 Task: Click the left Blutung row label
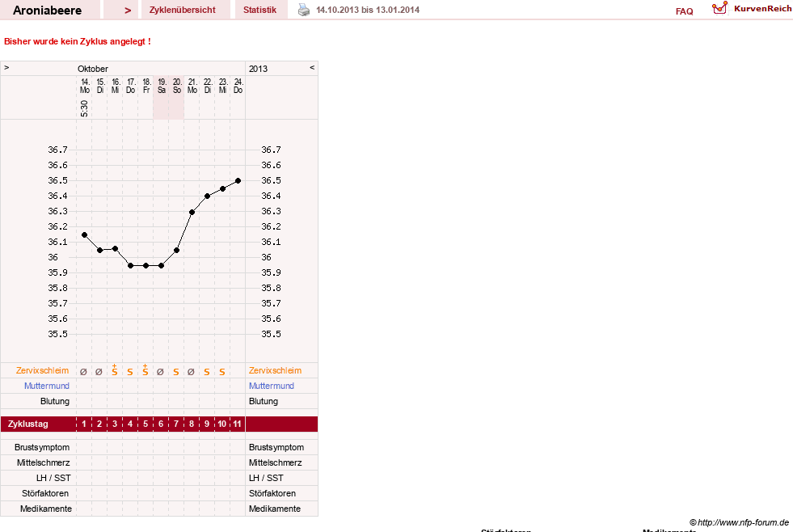click(x=55, y=401)
